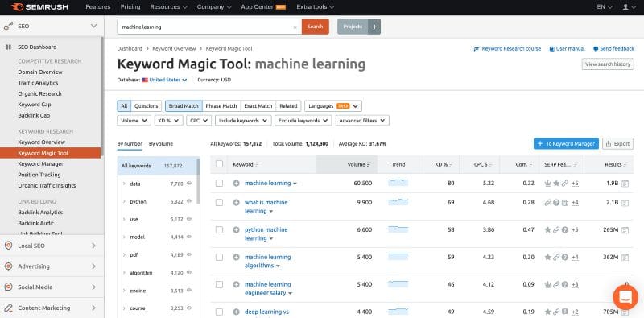Open SERP snapshot icon in python machine learning row
The width and height of the screenshot is (644, 318).
[625, 230]
